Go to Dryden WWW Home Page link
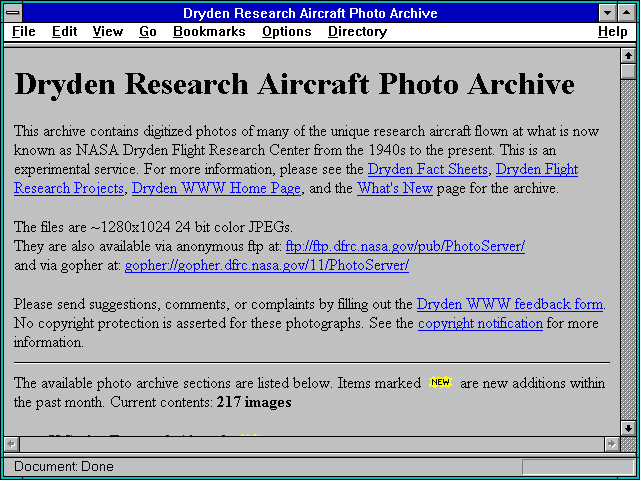The image size is (640, 480). [x=216, y=188]
